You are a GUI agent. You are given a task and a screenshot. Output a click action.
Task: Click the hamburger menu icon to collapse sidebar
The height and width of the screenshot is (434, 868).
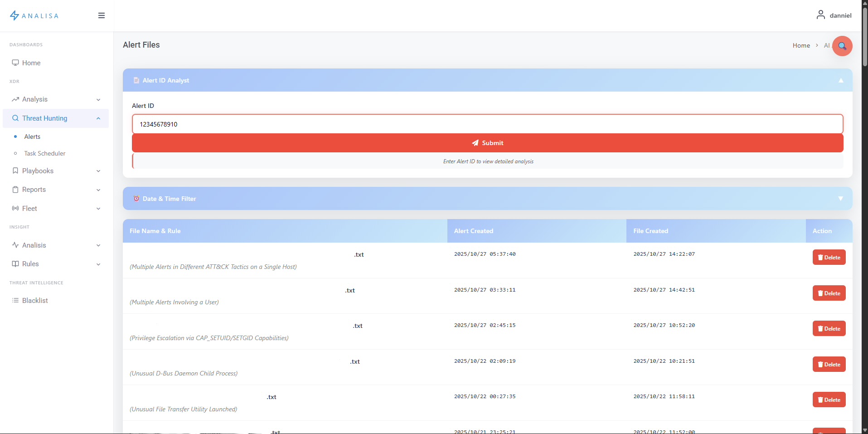pyautogui.click(x=102, y=15)
